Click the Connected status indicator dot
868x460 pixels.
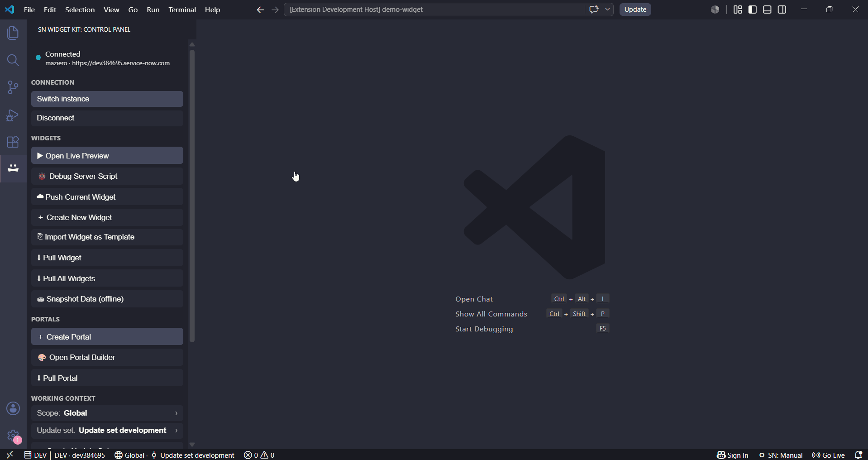38,57
